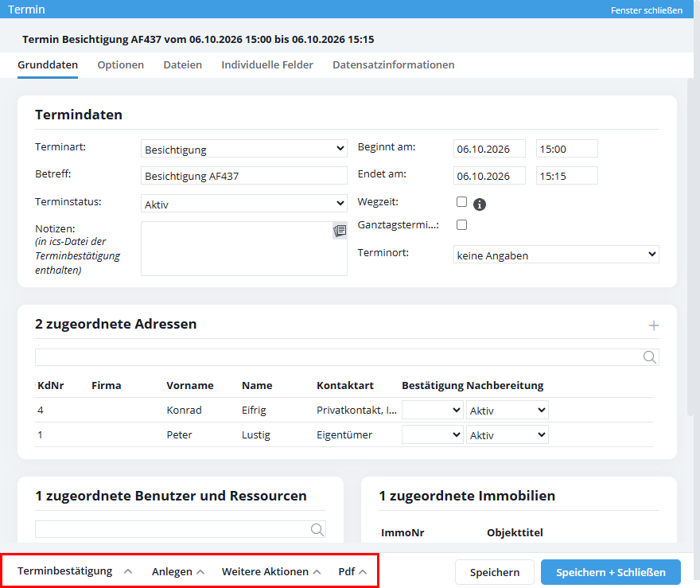This screenshot has width=700, height=588.
Task: Click the magnifier icon in Benutzer search
Action: tap(317, 529)
